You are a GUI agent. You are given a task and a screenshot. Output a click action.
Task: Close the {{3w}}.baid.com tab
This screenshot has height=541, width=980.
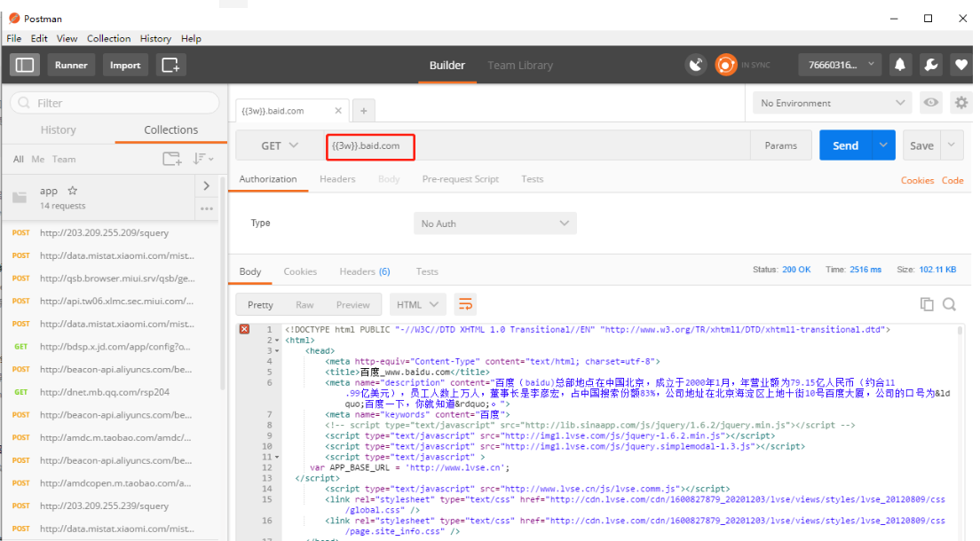[338, 111]
